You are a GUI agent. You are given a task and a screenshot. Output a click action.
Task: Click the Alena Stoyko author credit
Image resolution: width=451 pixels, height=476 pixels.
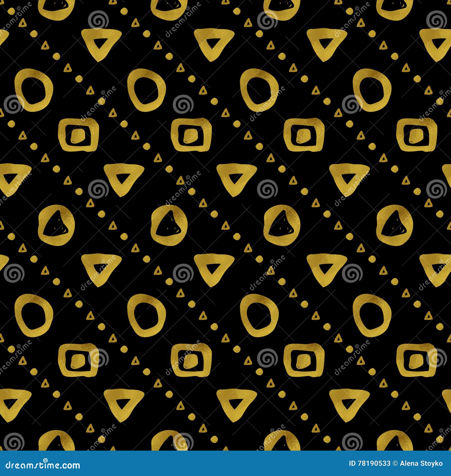(x=421, y=463)
